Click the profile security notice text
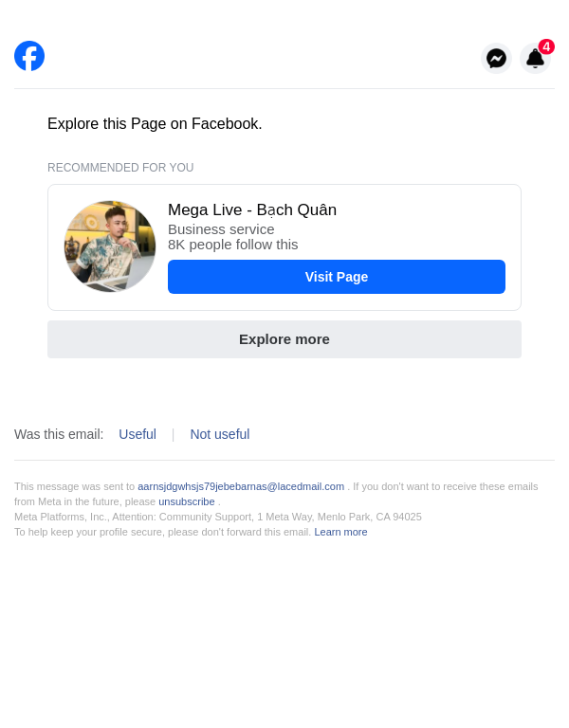 point(162,532)
